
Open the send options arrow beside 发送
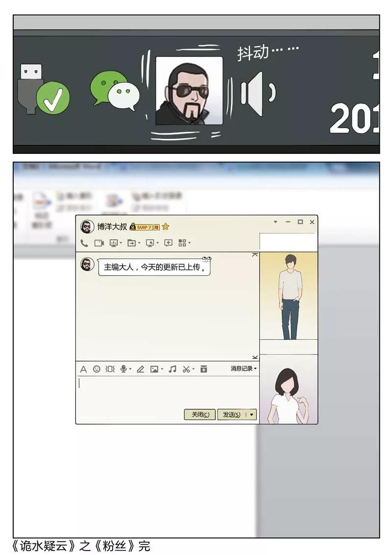[251, 414]
